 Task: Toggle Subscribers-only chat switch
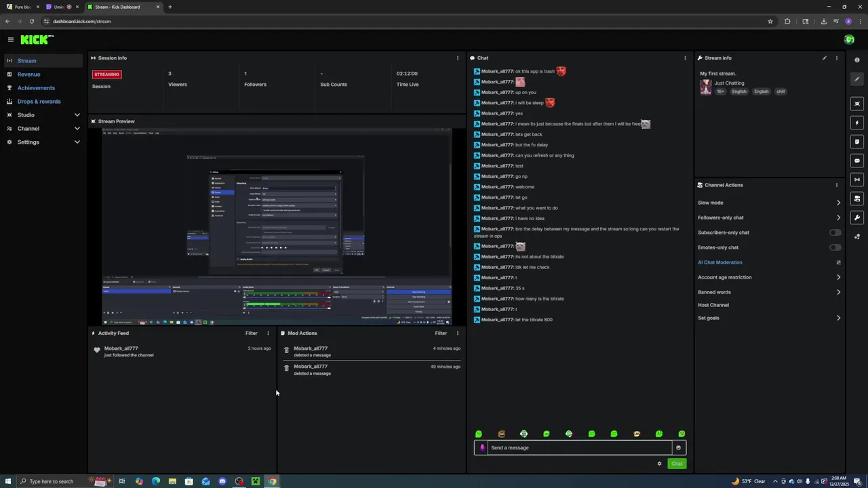click(x=835, y=232)
